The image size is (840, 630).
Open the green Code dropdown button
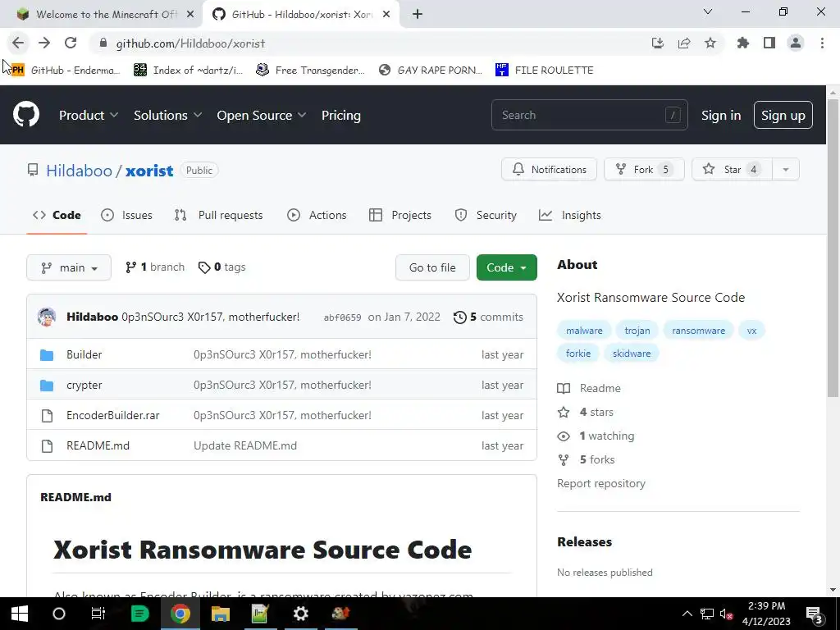pyautogui.click(x=506, y=267)
